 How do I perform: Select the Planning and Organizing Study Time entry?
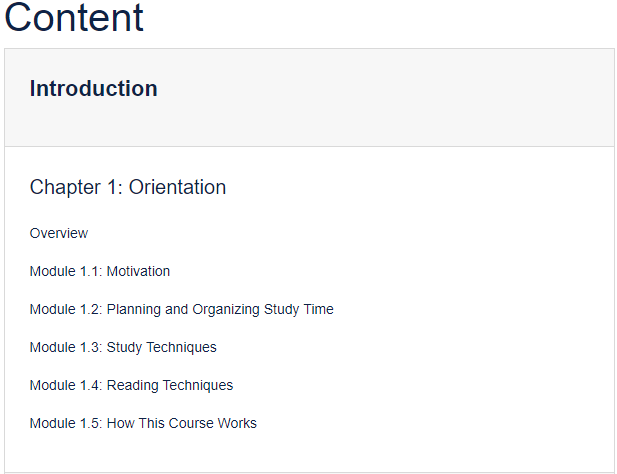(182, 309)
